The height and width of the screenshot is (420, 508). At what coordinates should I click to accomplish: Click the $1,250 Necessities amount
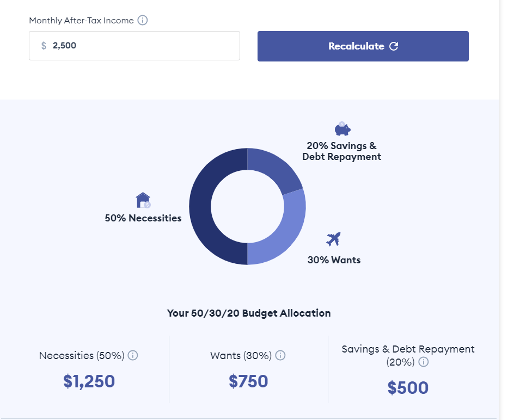tap(89, 381)
